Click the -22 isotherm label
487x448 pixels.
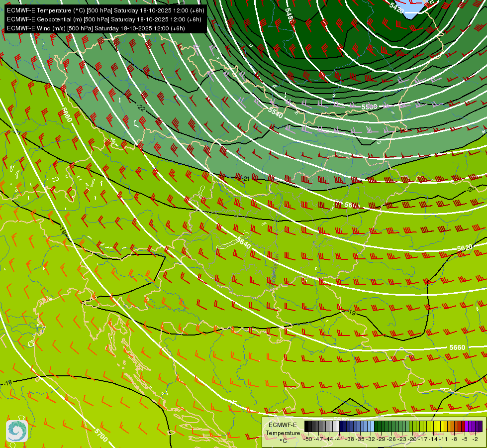141,108
